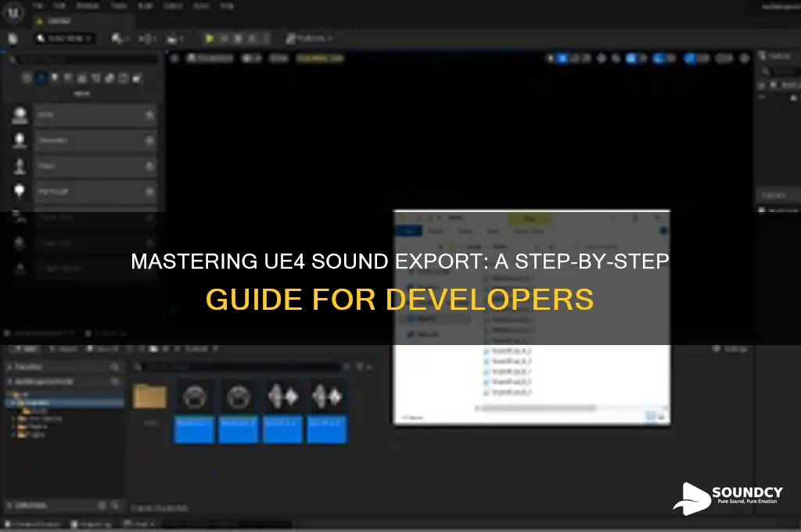Click the Place Actors search field
This screenshot has width=801, height=532.
84,59
